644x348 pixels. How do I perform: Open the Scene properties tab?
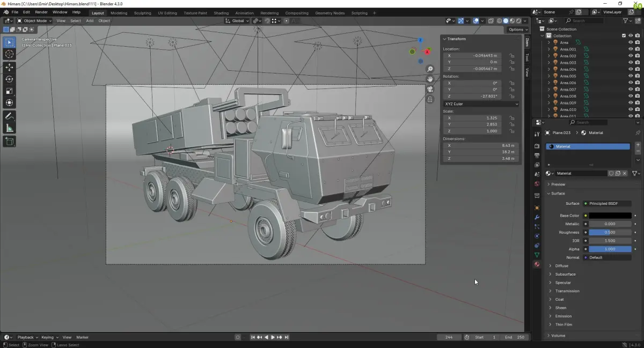(x=537, y=174)
